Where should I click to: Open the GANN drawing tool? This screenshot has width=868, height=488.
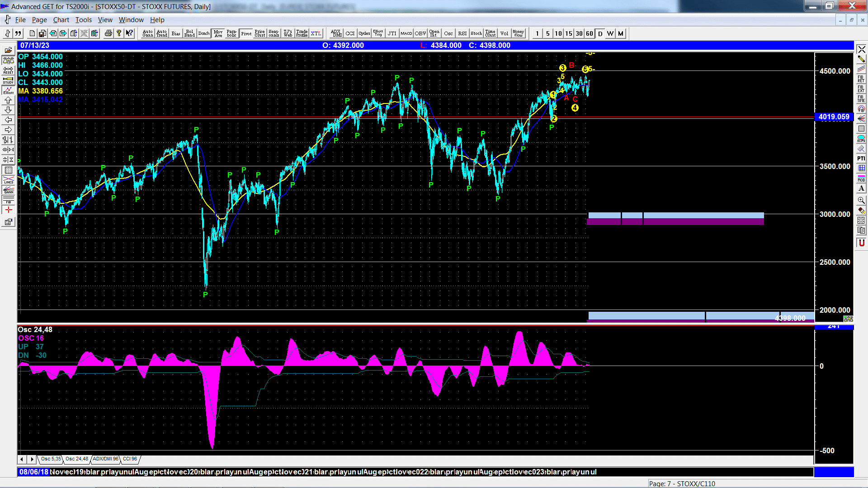point(9,190)
